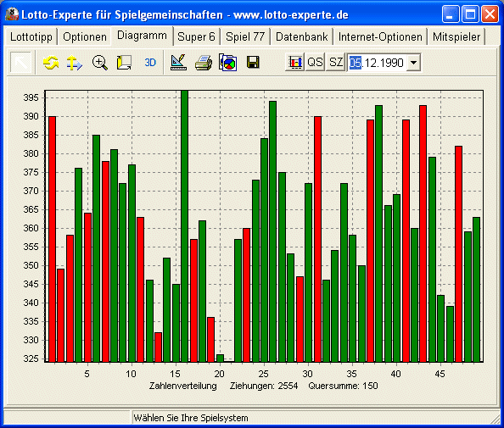
Task: Toggle the bar chart distribution button
Action: pyautogui.click(x=294, y=62)
